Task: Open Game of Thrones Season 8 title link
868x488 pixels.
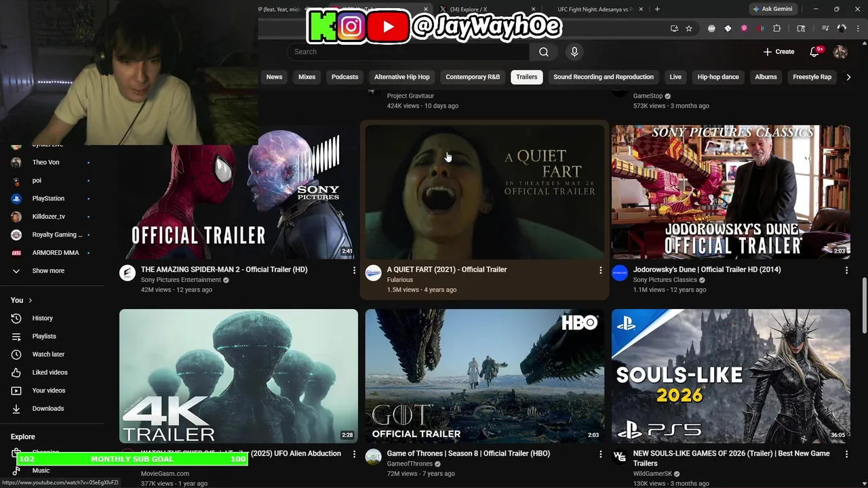Action: (x=469, y=453)
